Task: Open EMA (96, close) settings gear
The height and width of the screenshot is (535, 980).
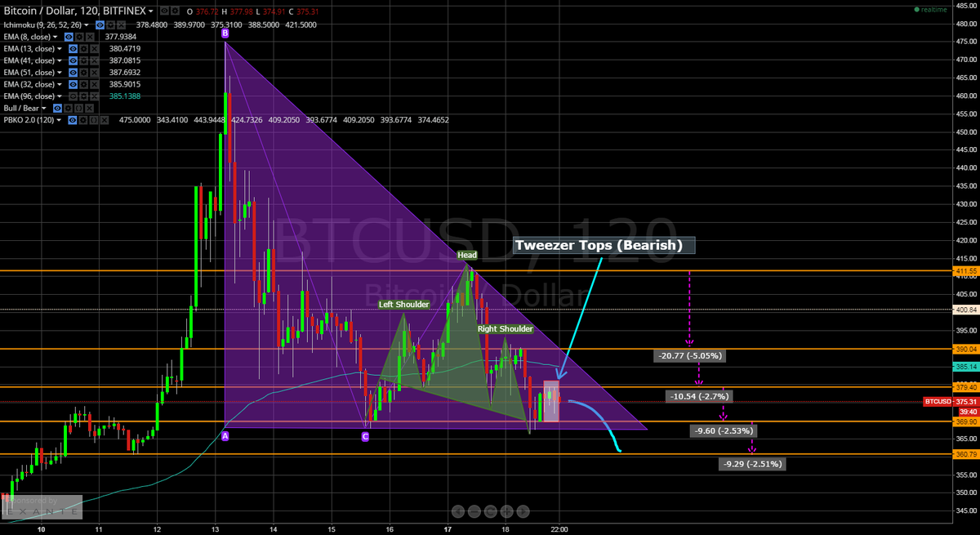Action: pyautogui.click(x=83, y=96)
